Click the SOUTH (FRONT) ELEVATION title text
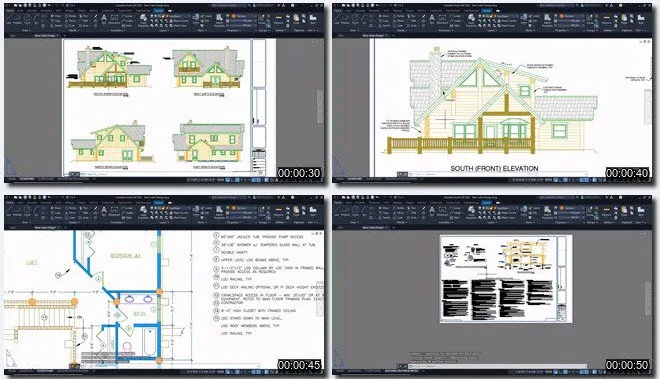Image resolution: width=660 pixels, height=379 pixels. pyautogui.click(x=494, y=168)
